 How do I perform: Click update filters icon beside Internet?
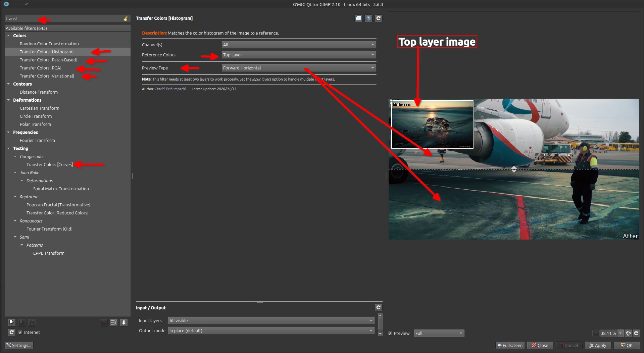point(12,332)
